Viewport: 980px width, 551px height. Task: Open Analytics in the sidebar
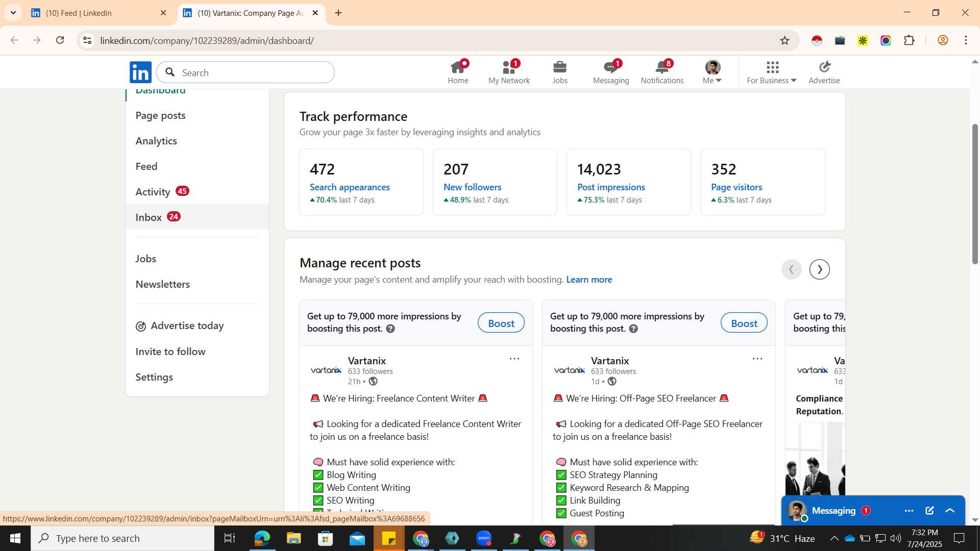(x=156, y=141)
